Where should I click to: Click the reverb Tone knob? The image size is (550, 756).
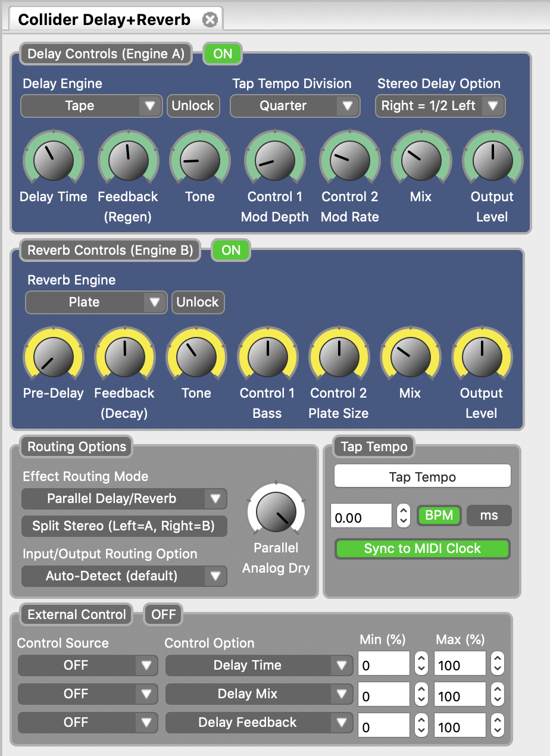click(x=196, y=357)
